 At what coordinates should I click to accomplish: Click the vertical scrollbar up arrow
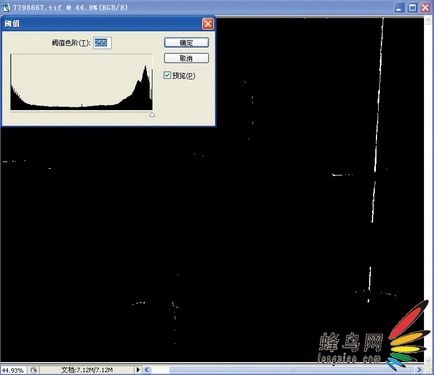click(x=428, y=21)
